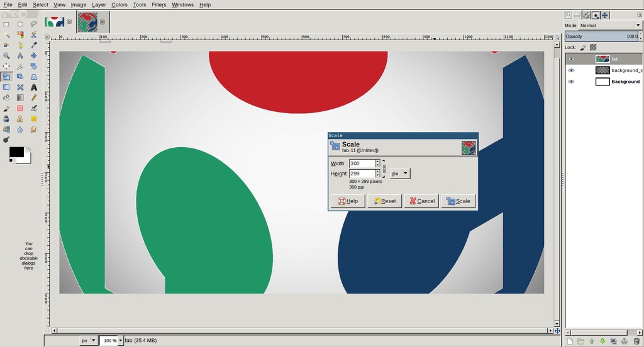The height and width of the screenshot is (347, 644).
Task: Select the Select by Color tool
Action: tap(20, 35)
